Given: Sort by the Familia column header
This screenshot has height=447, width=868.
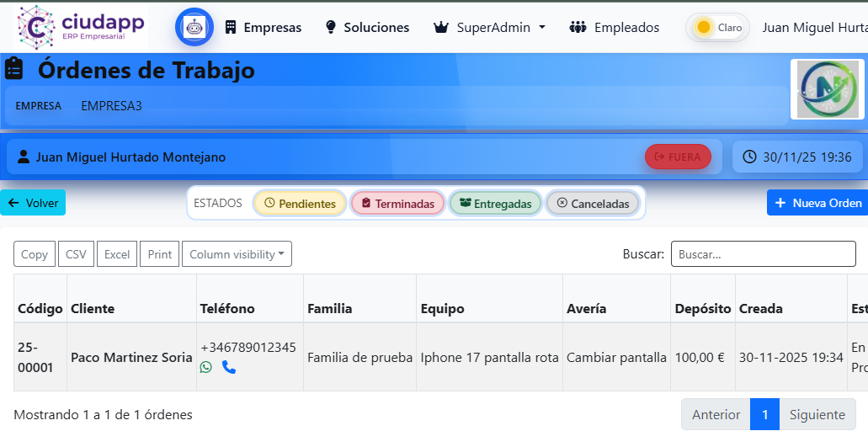Looking at the screenshot, I should tap(359, 298).
